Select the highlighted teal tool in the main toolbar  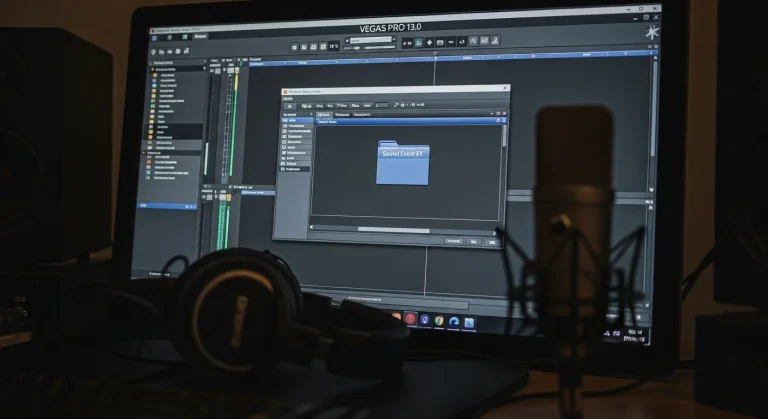pyautogui.click(x=419, y=43)
